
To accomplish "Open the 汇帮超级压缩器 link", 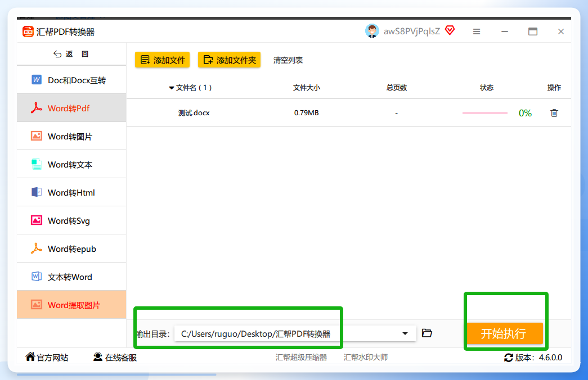I will point(301,358).
